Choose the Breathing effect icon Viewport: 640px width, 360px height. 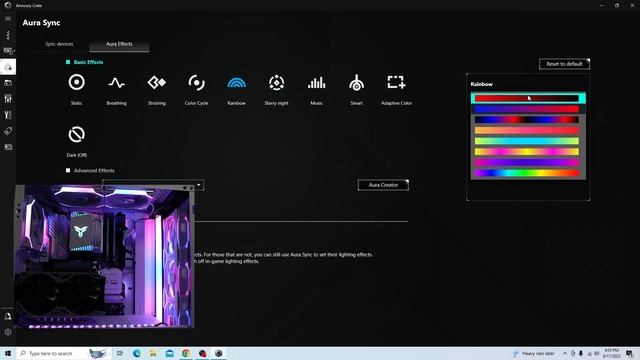pyautogui.click(x=117, y=83)
